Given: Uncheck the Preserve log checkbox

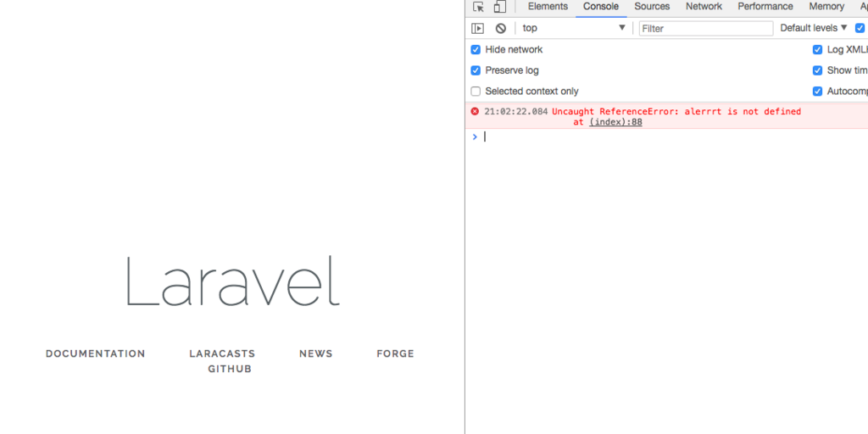Looking at the screenshot, I should pyautogui.click(x=476, y=71).
